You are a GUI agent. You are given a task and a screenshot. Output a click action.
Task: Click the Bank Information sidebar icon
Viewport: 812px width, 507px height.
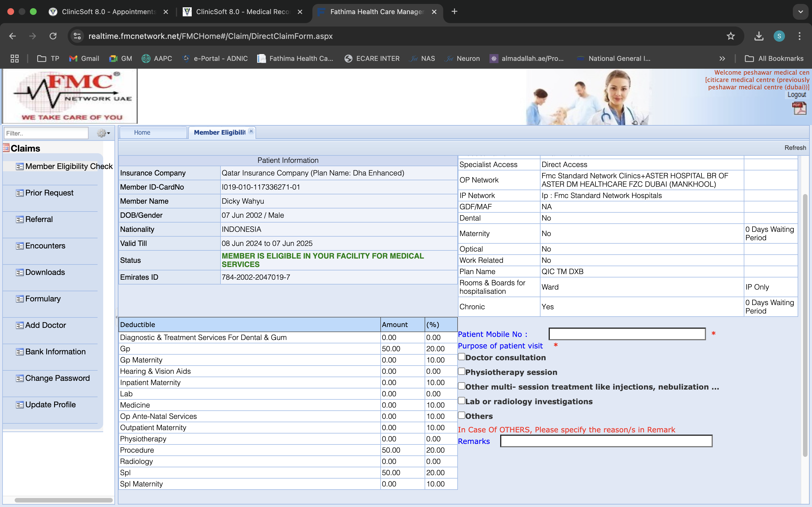coord(19,352)
